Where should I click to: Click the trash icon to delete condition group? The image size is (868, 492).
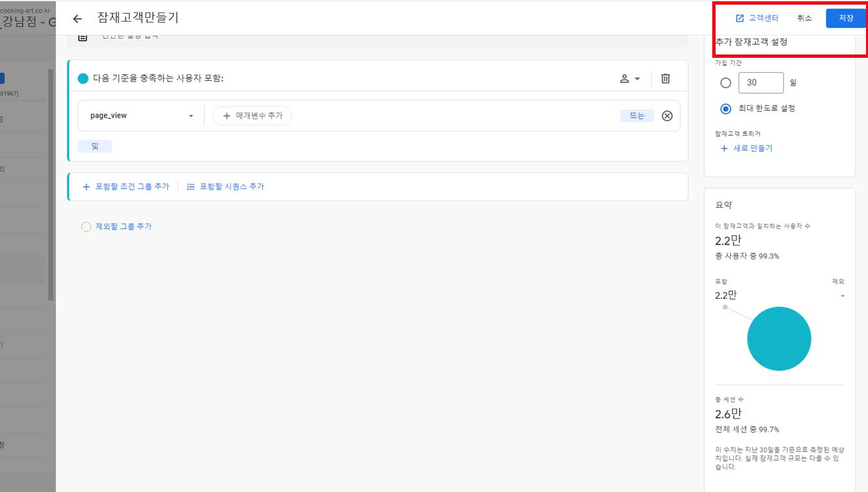coord(666,78)
